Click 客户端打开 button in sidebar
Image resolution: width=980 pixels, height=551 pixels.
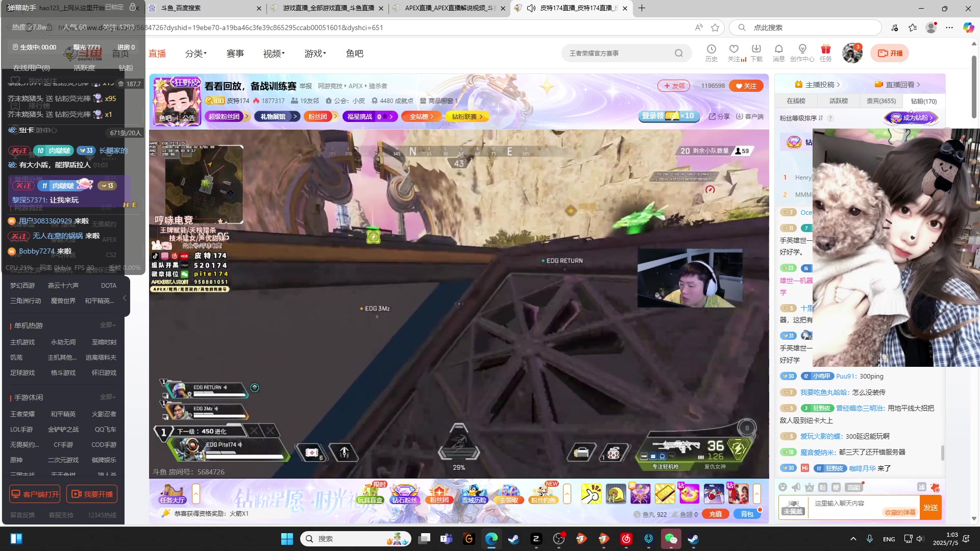coord(35,494)
